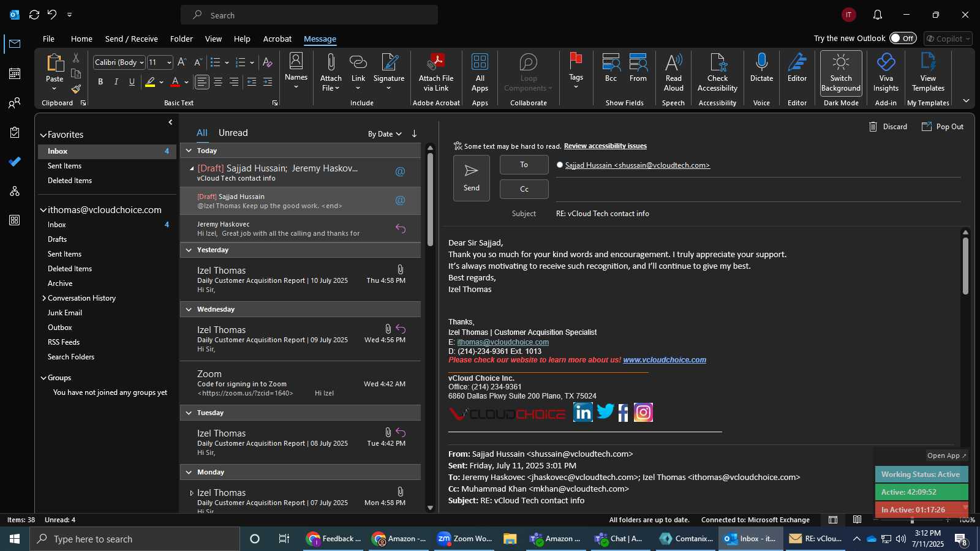This screenshot has height=551, width=980.
Task: Click Send/Receive sync icon in title bar
Action: tap(34, 14)
